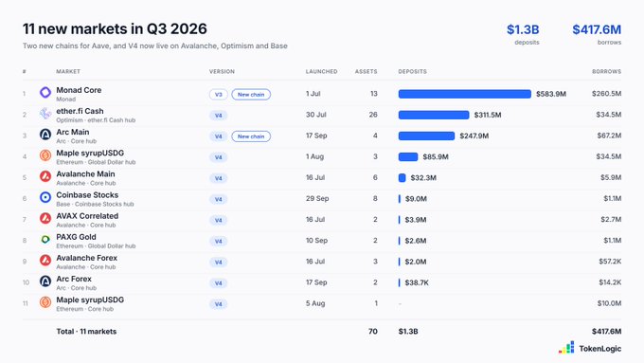Click the ether.fi Cash deposits bar
644x363 pixels.
point(434,115)
